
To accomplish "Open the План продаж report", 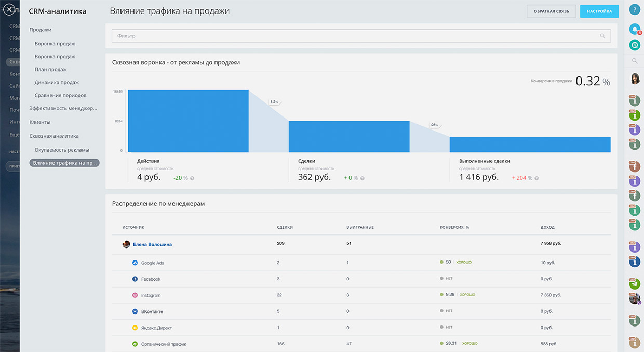I will pyautogui.click(x=50, y=70).
